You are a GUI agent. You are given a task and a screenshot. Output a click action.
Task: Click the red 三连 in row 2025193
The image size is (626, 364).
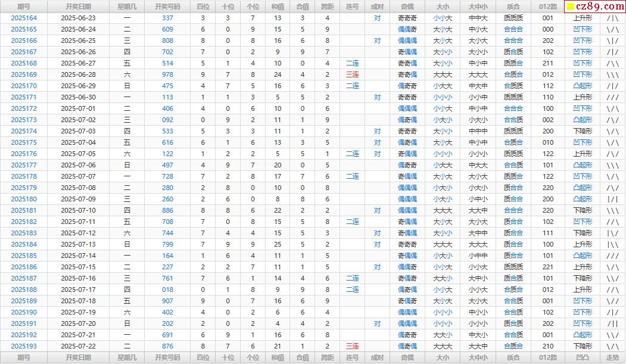(x=353, y=347)
